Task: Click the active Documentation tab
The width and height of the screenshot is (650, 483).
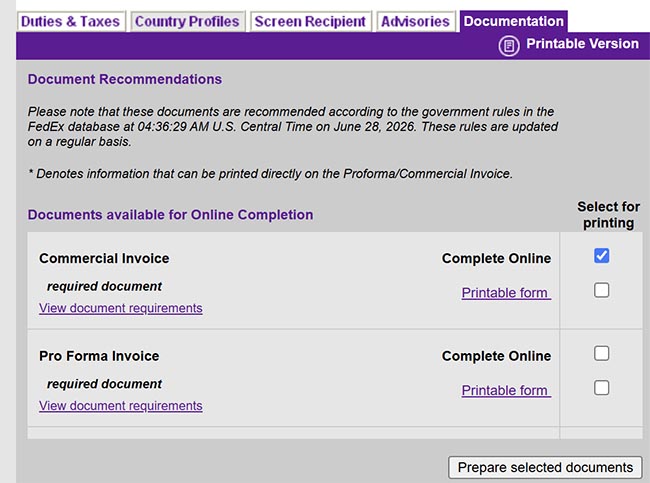Action: (x=513, y=21)
